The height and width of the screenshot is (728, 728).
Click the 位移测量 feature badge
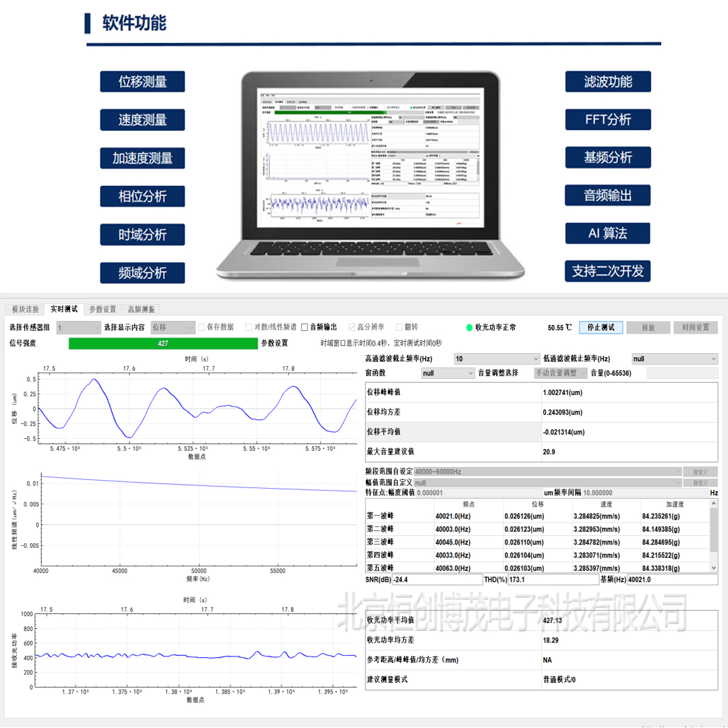[142, 82]
